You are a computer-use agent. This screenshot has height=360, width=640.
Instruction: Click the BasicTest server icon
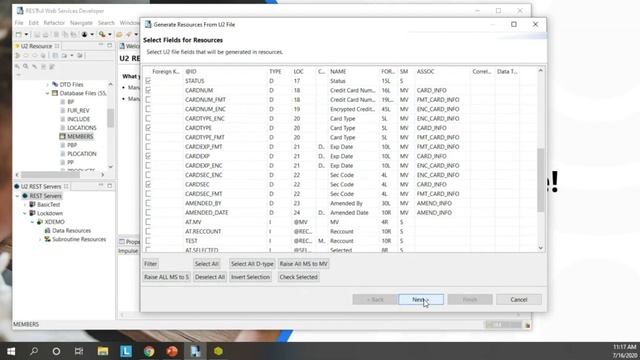pos(32,204)
